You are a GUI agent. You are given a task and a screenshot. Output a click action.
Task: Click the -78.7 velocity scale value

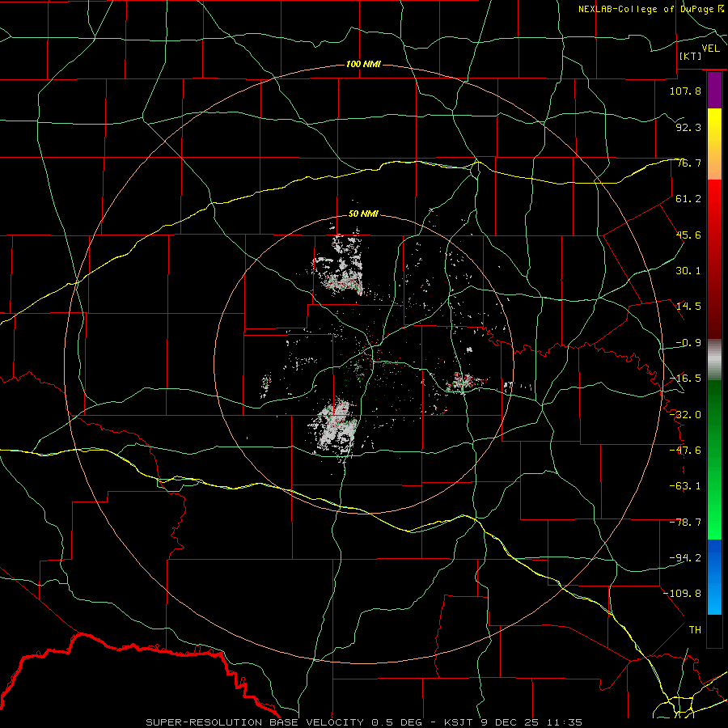(685, 523)
